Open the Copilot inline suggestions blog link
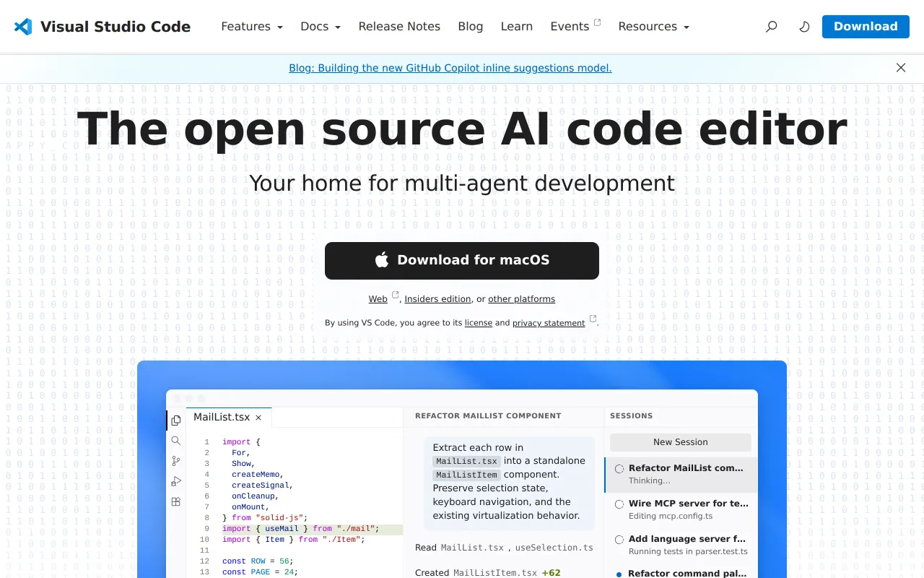This screenshot has height=578, width=924. tap(450, 68)
